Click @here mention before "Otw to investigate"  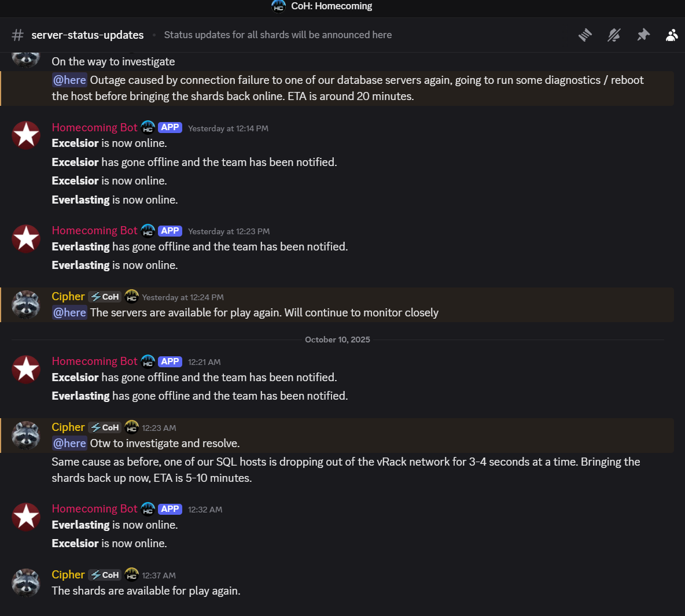click(x=69, y=444)
